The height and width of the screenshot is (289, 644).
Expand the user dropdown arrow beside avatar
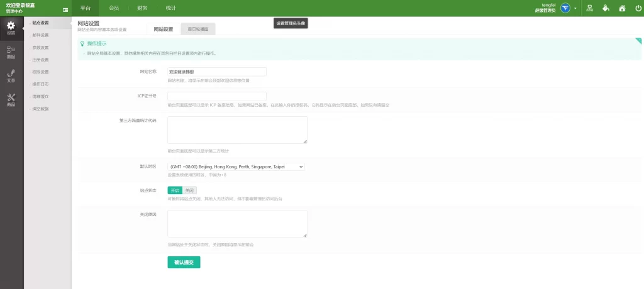[575, 8]
